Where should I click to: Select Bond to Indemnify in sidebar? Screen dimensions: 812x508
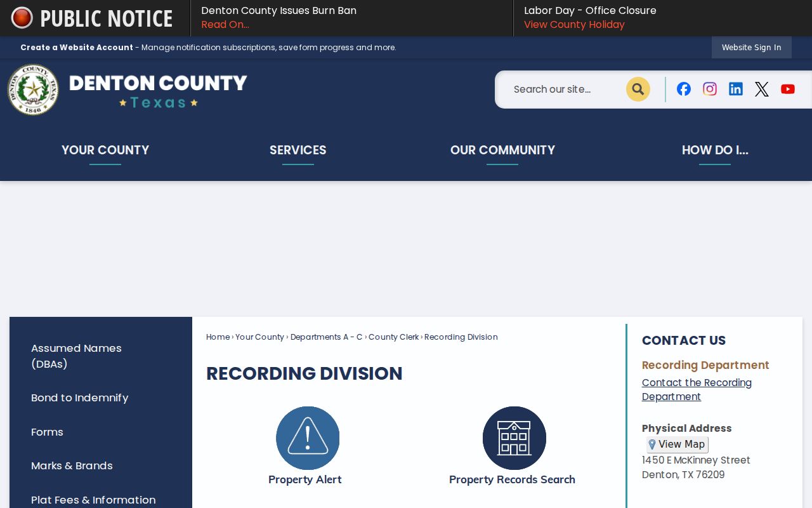pyautogui.click(x=80, y=398)
